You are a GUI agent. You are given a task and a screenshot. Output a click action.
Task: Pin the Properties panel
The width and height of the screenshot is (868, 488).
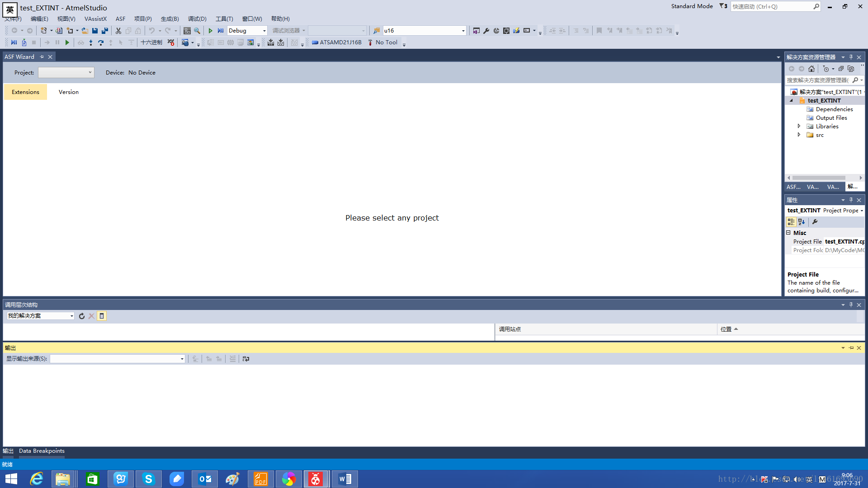click(x=851, y=200)
